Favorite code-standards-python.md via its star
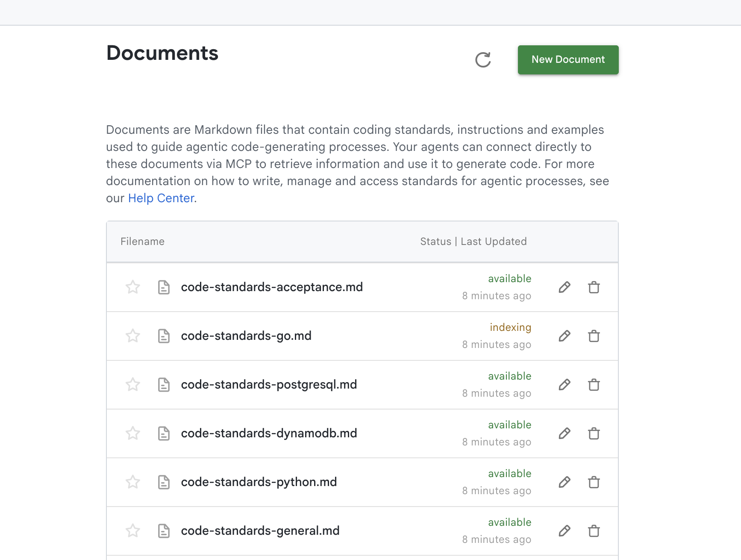The height and width of the screenshot is (560, 741). pyautogui.click(x=132, y=482)
